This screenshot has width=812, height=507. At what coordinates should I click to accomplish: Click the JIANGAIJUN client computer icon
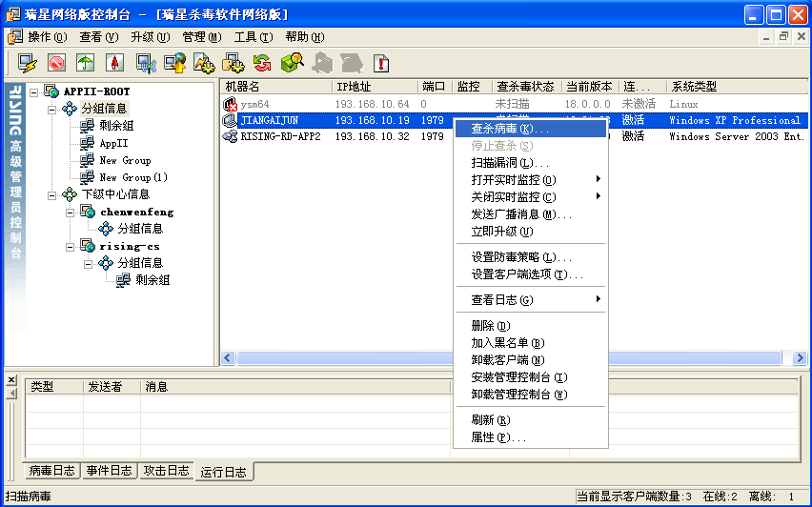coord(230,120)
